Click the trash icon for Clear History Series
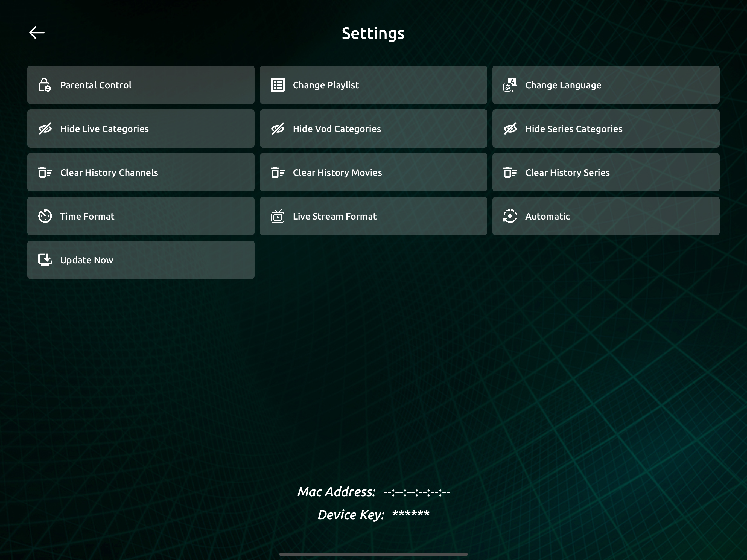747x560 pixels. tap(510, 172)
